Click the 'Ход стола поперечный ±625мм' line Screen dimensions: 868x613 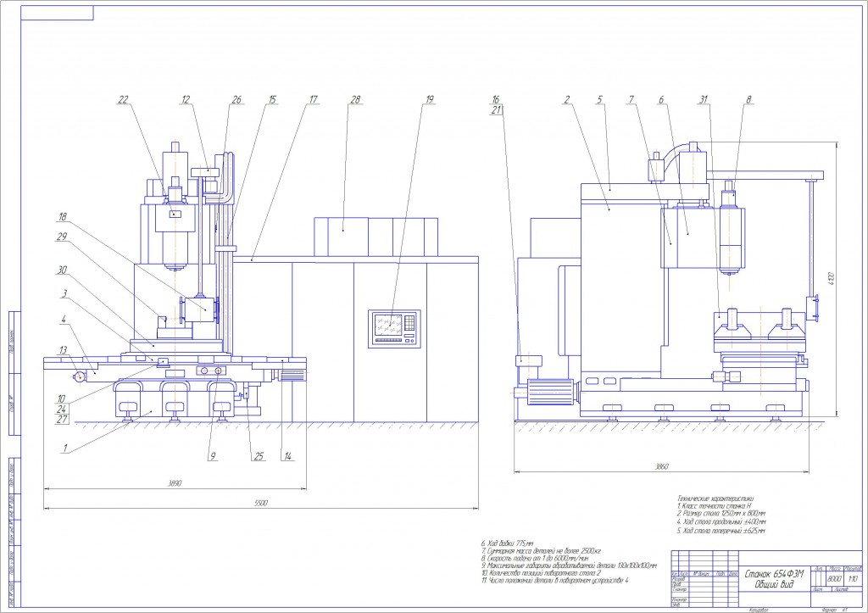click(721, 531)
